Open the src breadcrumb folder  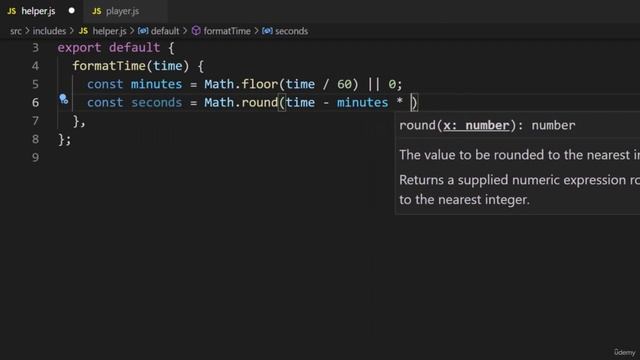[x=16, y=31]
